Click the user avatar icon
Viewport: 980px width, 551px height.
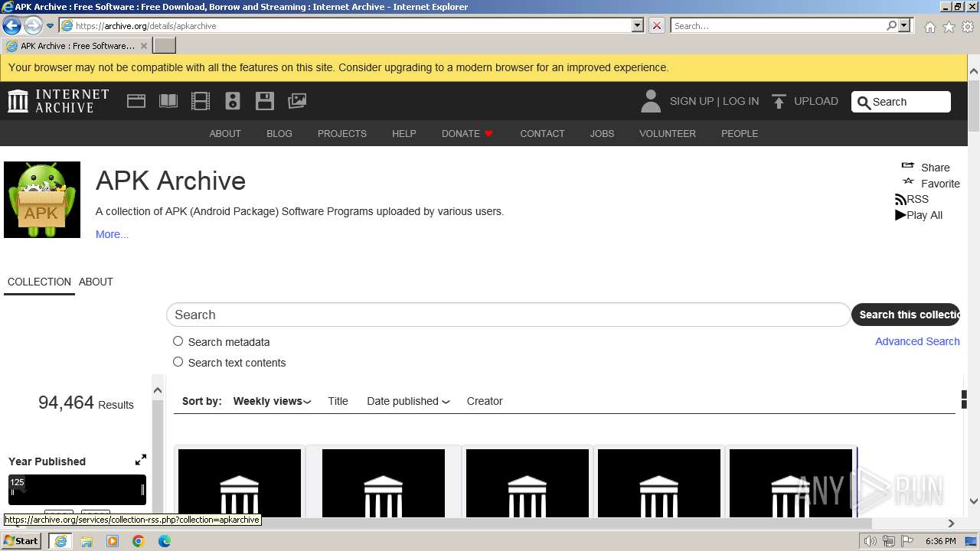[651, 101]
